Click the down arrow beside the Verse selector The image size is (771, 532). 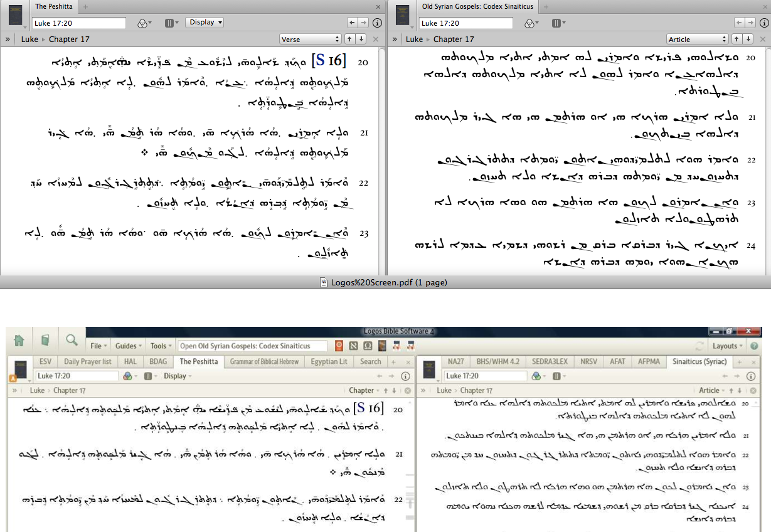coord(361,39)
